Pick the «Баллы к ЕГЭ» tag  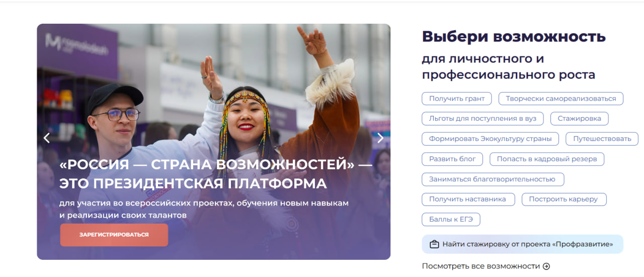click(451, 220)
